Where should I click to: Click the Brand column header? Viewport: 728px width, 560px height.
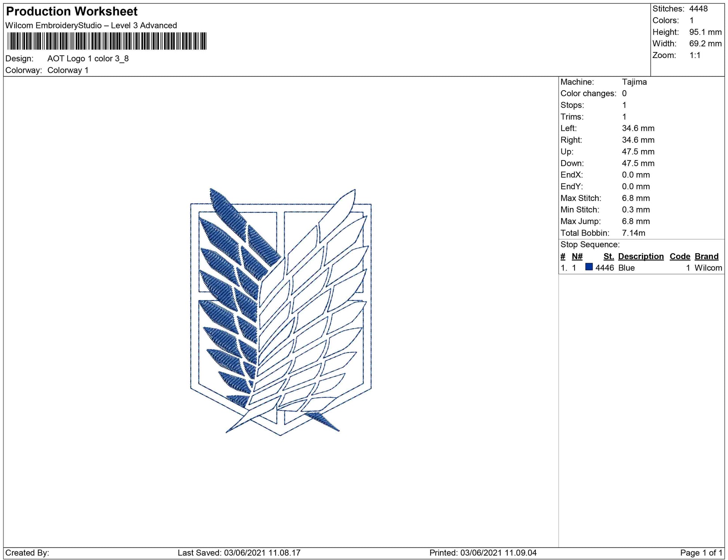point(706,256)
